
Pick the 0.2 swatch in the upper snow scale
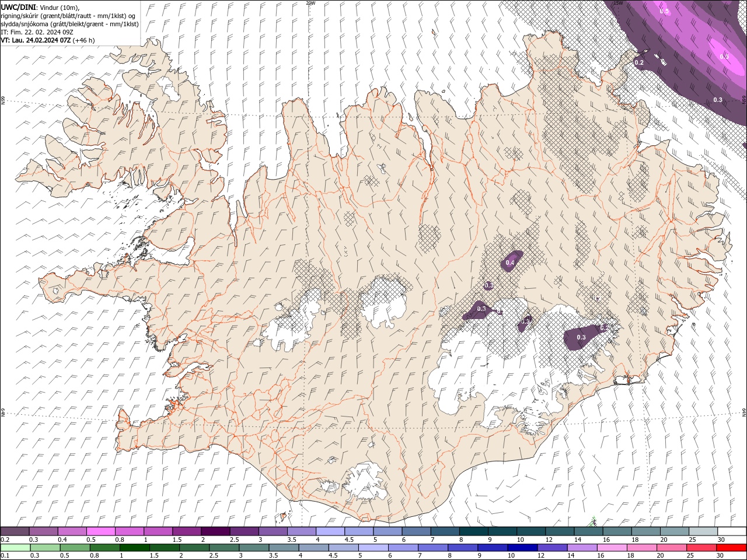coord(15,531)
